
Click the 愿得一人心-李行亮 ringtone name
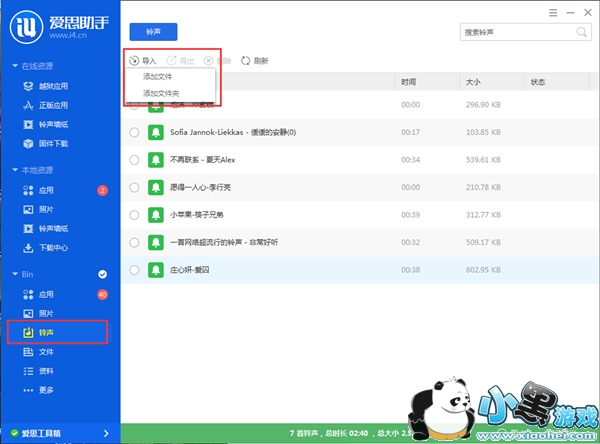[200, 187]
